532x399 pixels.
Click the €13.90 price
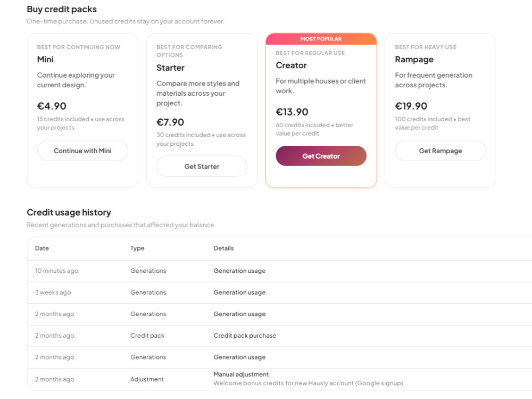click(292, 112)
